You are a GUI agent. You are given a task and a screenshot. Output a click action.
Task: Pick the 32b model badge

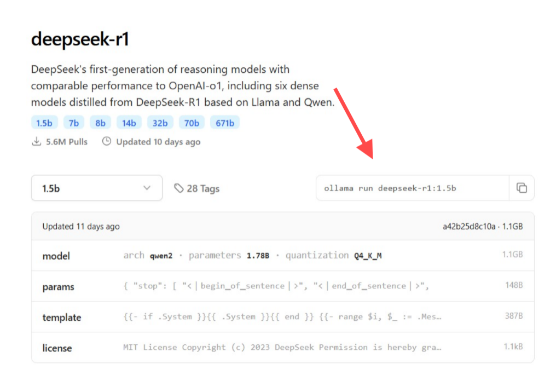[x=160, y=123]
